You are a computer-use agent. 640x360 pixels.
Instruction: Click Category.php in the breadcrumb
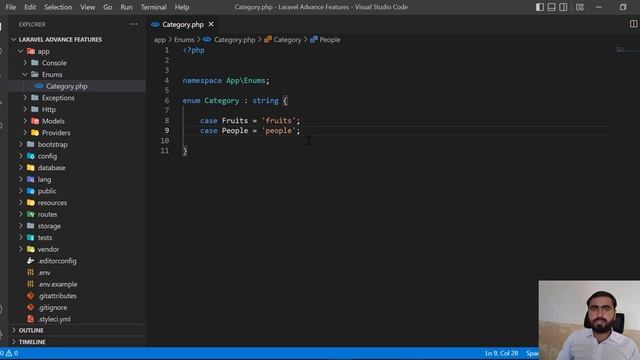click(x=234, y=40)
